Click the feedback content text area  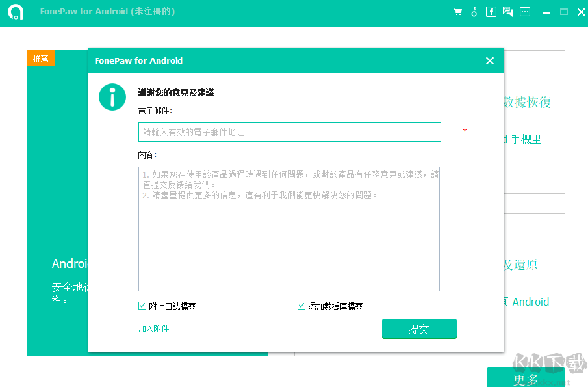(x=289, y=228)
